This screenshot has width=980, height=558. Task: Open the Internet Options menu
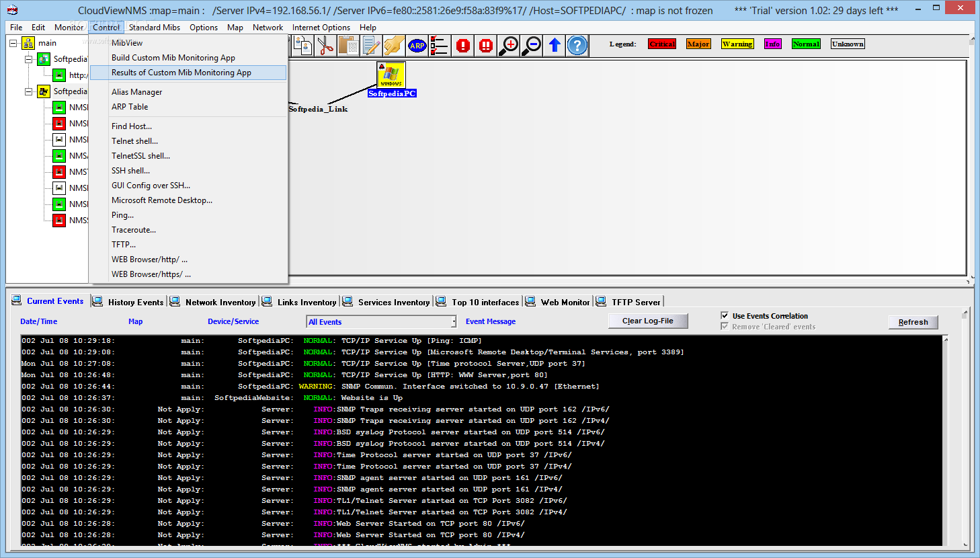pos(321,28)
